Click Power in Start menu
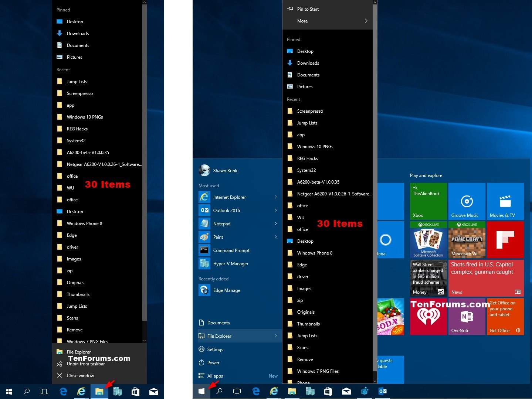Viewport: 532px width, 399px height. click(240, 363)
